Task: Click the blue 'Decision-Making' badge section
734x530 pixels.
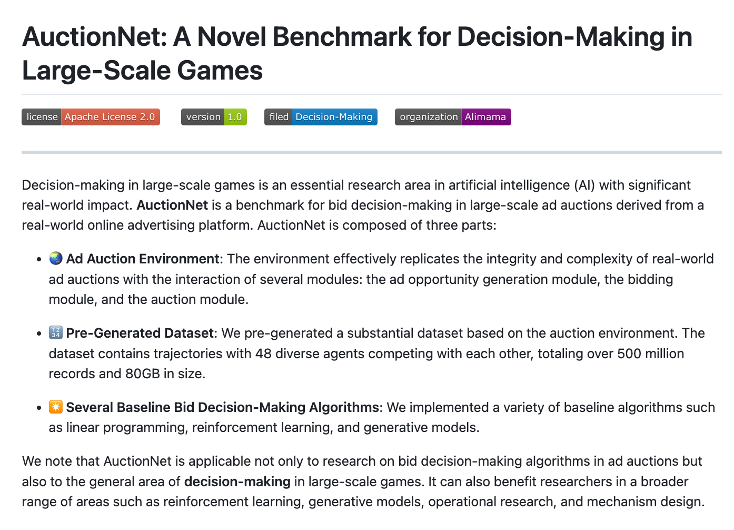Action: pyautogui.click(x=334, y=117)
